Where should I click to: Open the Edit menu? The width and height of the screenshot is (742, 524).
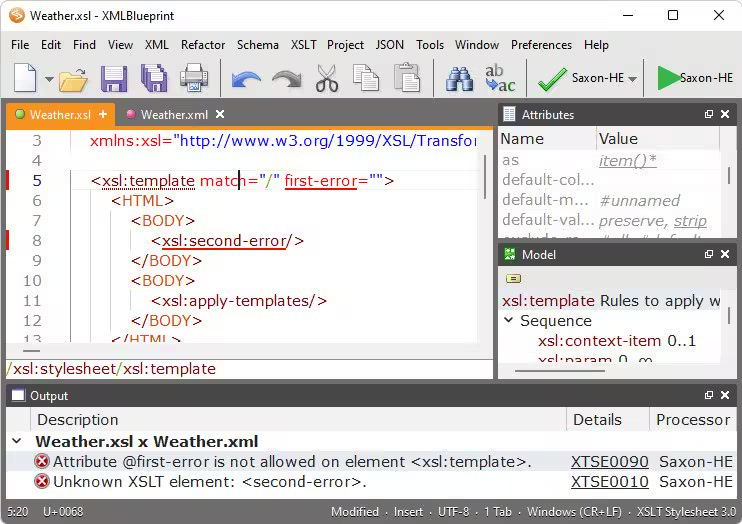51,45
